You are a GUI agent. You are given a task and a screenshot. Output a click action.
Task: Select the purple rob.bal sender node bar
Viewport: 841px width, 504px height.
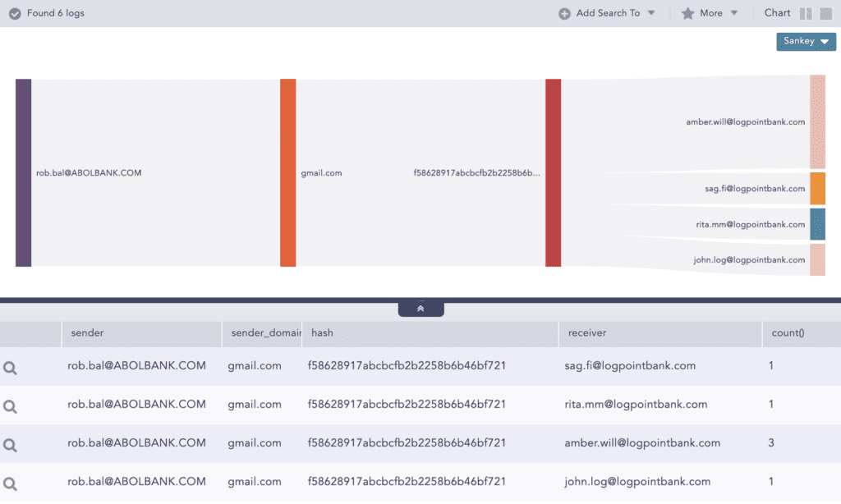(24, 172)
